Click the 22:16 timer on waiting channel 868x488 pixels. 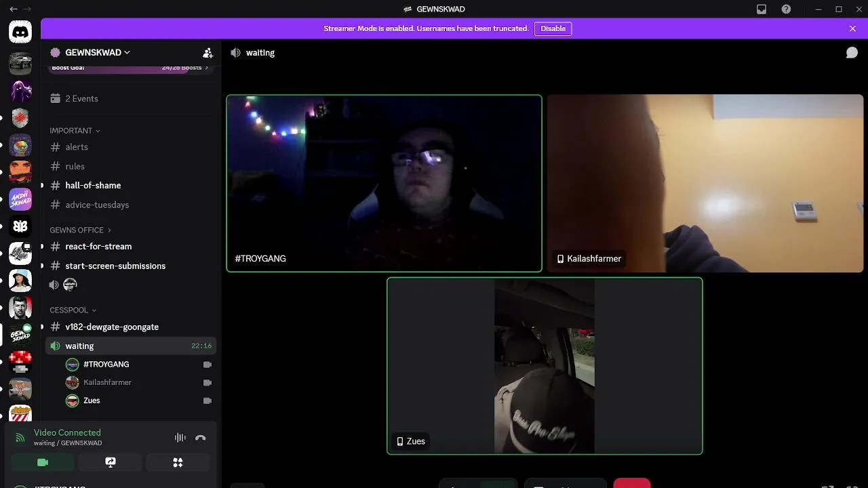(201, 346)
